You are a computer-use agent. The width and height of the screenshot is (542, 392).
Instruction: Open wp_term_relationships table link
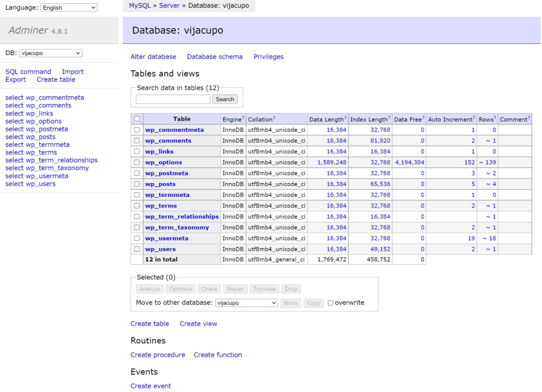point(182,216)
